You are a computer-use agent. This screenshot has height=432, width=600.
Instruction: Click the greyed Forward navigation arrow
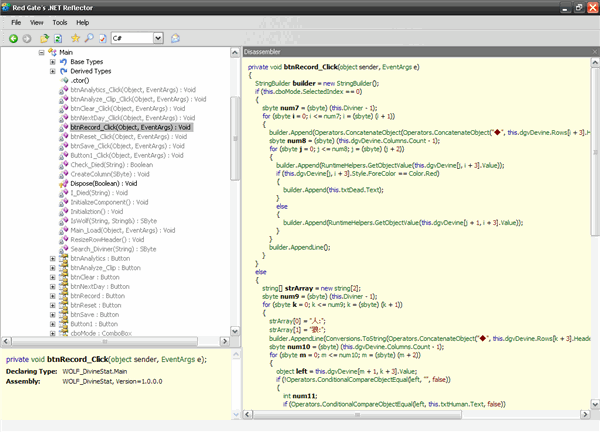click(27, 38)
